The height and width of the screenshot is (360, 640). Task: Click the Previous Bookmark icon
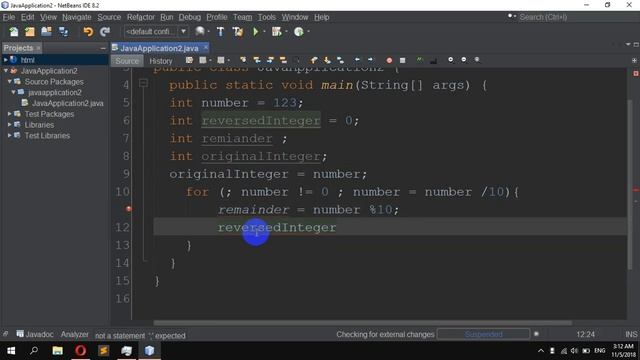point(314,60)
